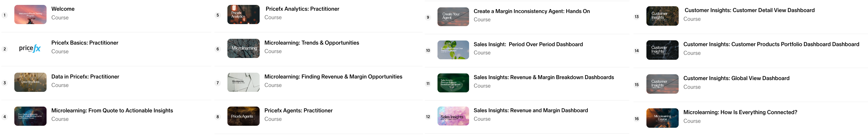The height and width of the screenshot is (136, 868).
Task: Select the Pricefx Analytics thumbnail image
Action: pyautogui.click(x=243, y=14)
